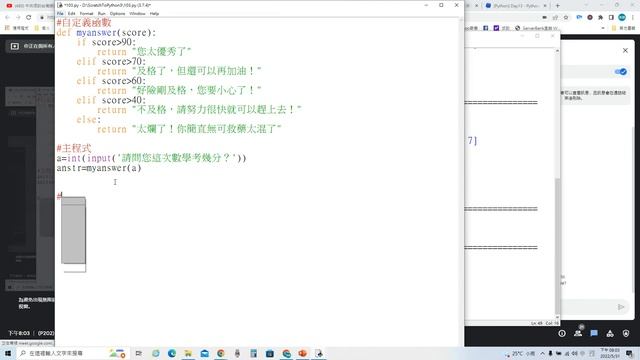Image resolution: width=640 pixels, height=360 pixels.
Task: Open the File menu in IDLE
Action: 60,13
